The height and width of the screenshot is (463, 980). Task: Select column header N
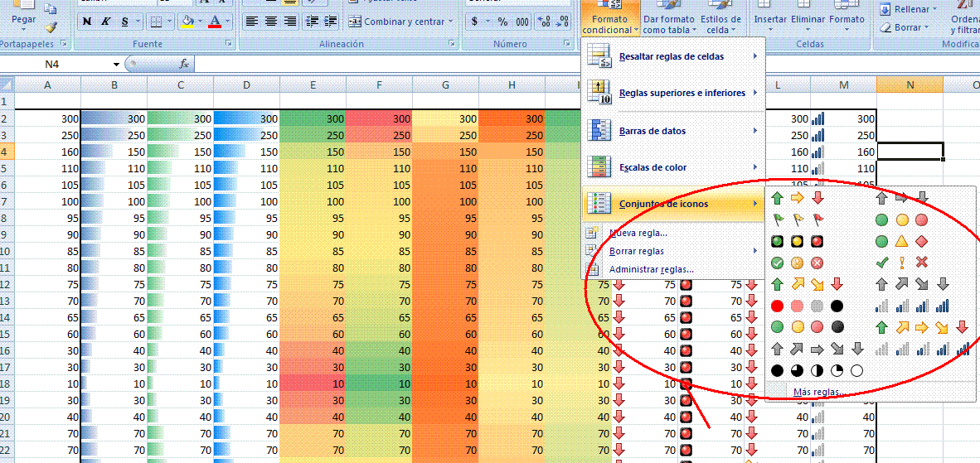coord(910,84)
